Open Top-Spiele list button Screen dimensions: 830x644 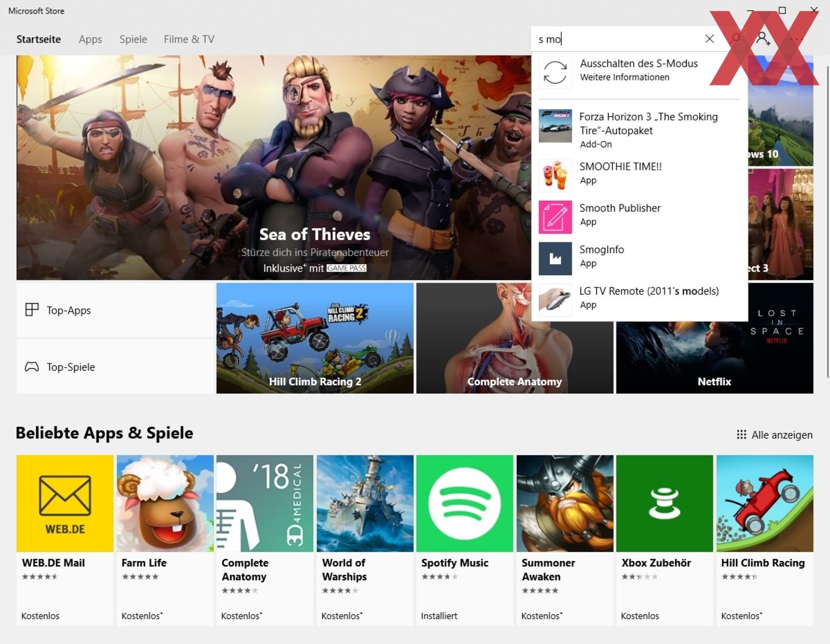tap(115, 367)
